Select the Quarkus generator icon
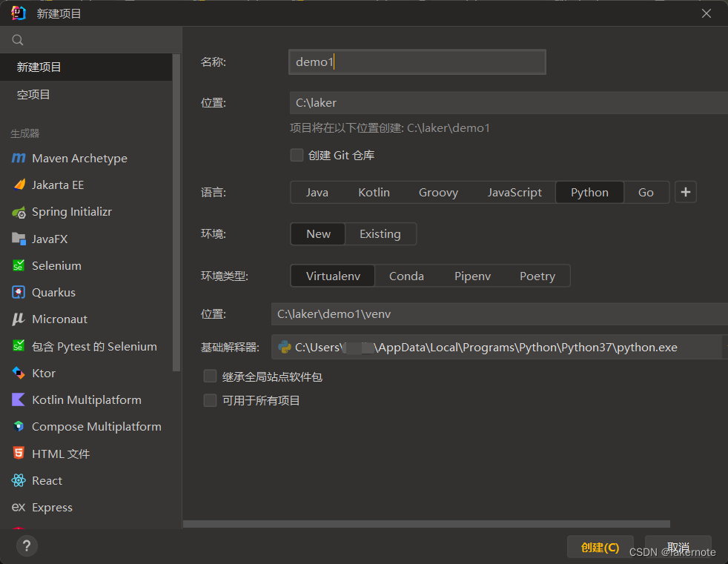Screen dimensions: 728x564 [x=19, y=292]
